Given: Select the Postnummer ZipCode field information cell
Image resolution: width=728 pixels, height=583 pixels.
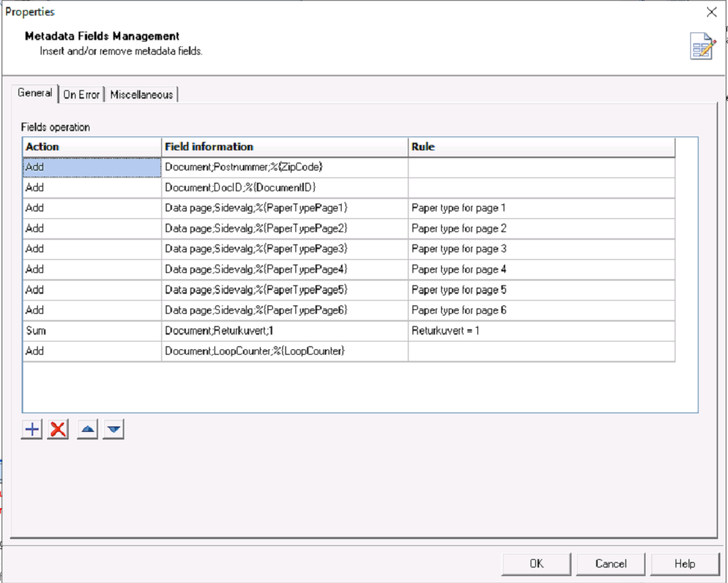Looking at the screenshot, I should [x=285, y=167].
